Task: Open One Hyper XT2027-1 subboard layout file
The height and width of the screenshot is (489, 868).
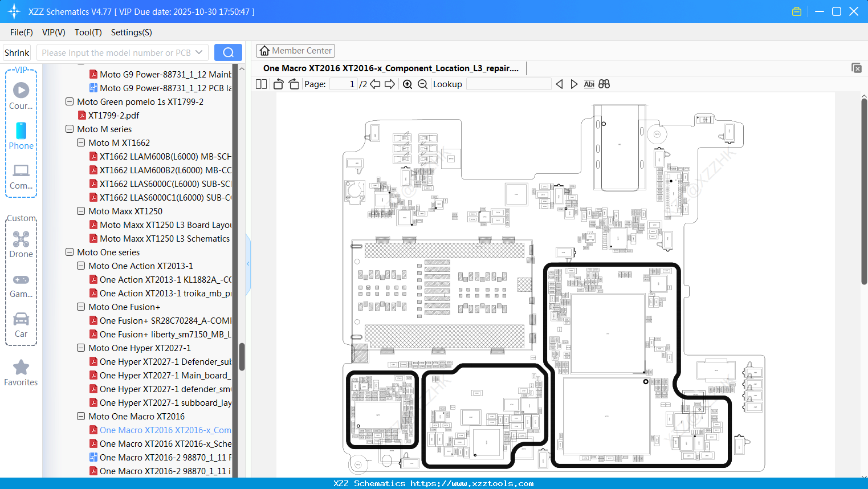Action: pos(160,402)
